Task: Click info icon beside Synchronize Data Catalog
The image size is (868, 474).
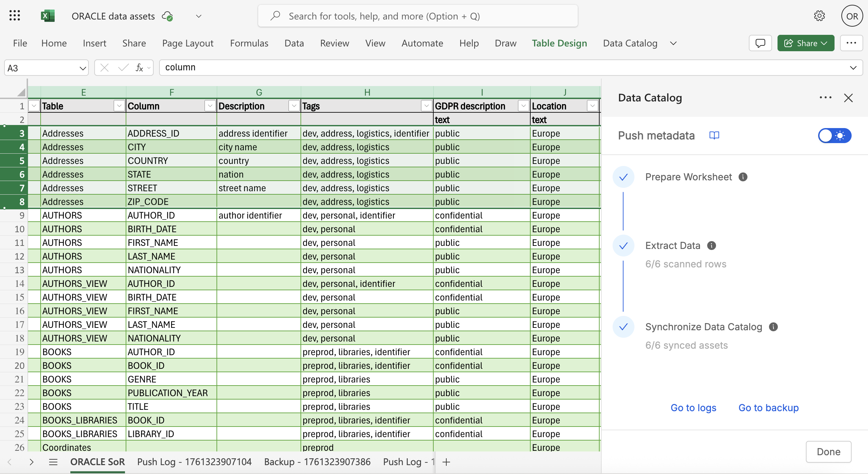Action: click(773, 327)
